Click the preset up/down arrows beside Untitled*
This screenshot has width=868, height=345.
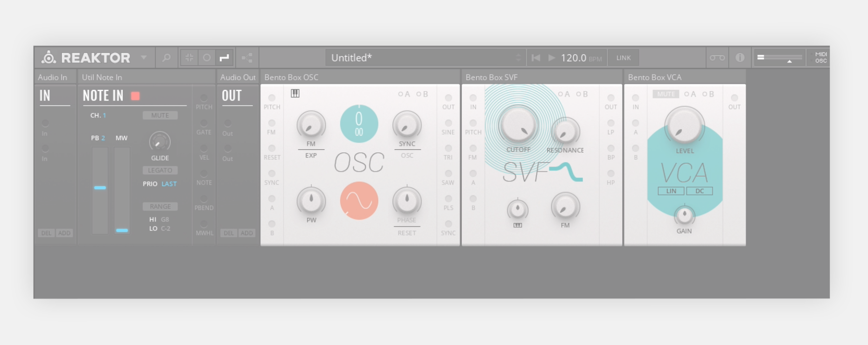(518, 58)
